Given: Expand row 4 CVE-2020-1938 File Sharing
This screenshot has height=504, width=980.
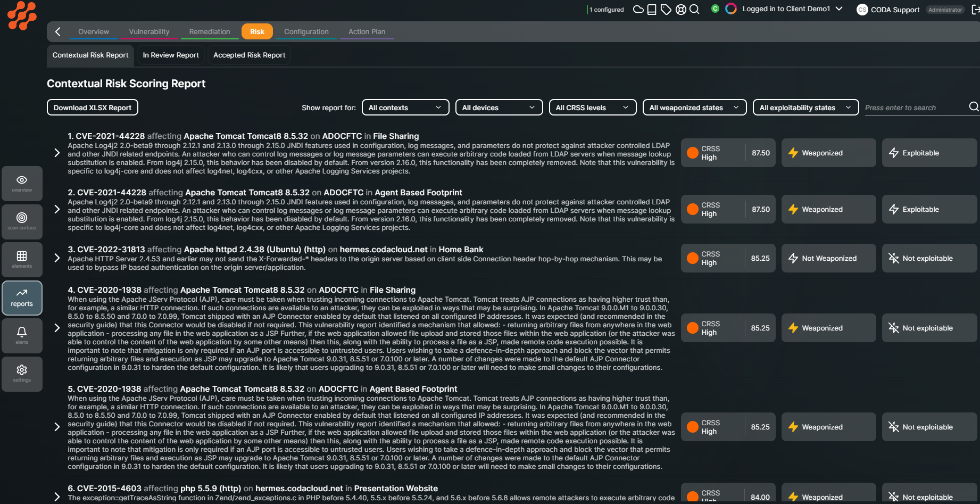Looking at the screenshot, I should [57, 328].
